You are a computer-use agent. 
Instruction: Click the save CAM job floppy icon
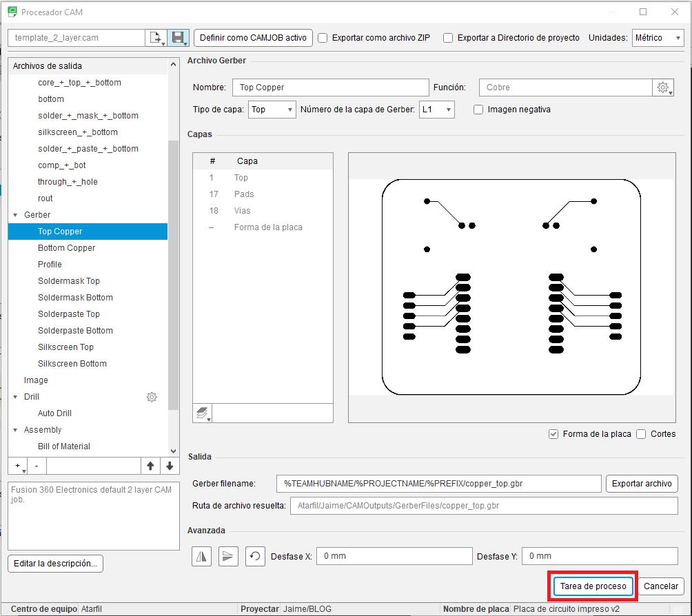pyautogui.click(x=179, y=38)
